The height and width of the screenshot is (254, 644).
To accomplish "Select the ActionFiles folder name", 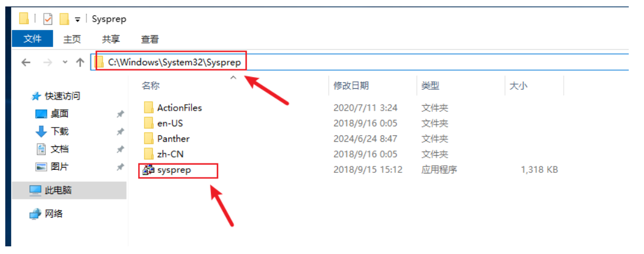I will click(x=180, y=108).
